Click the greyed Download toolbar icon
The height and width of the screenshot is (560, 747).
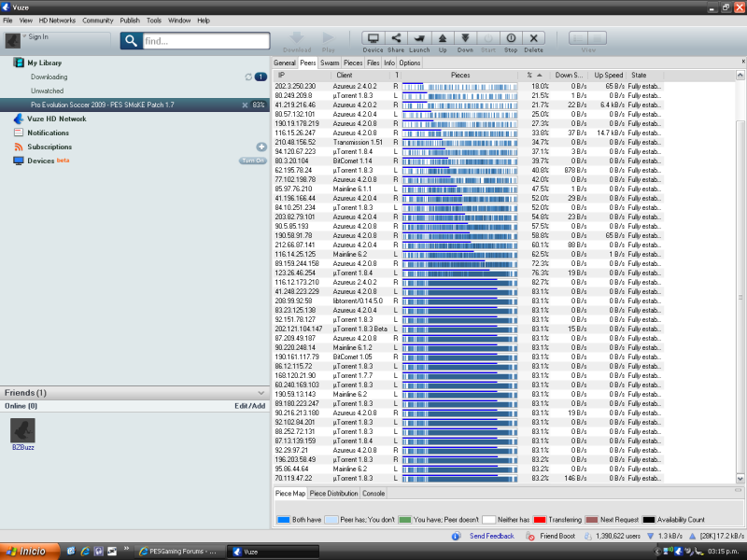[297, 38]
